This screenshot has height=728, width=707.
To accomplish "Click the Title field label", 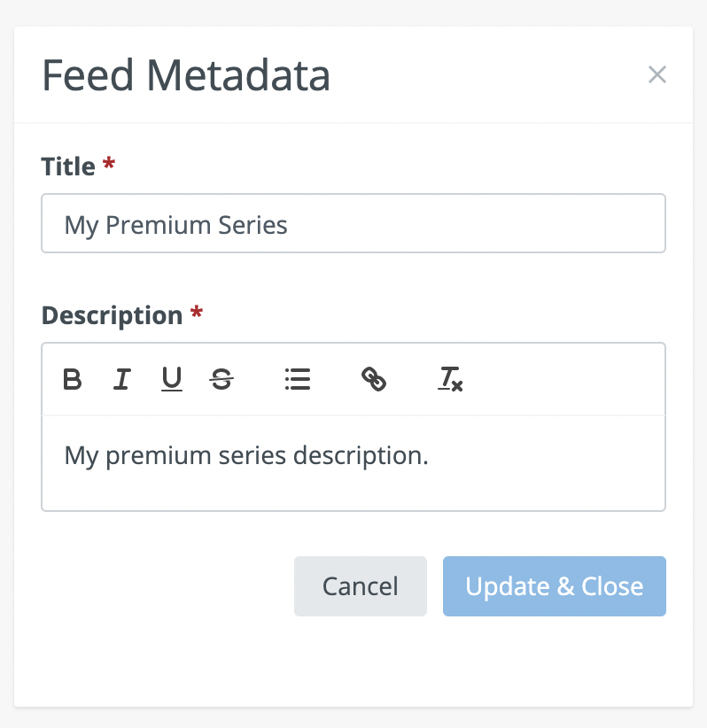I will click(68, 167).
